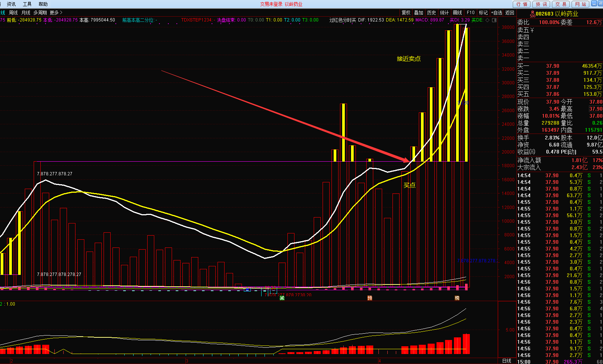Screen dimensions: 603x364
Task: Click the 净流入额 1.81亿 value
Action: [579, 160]
